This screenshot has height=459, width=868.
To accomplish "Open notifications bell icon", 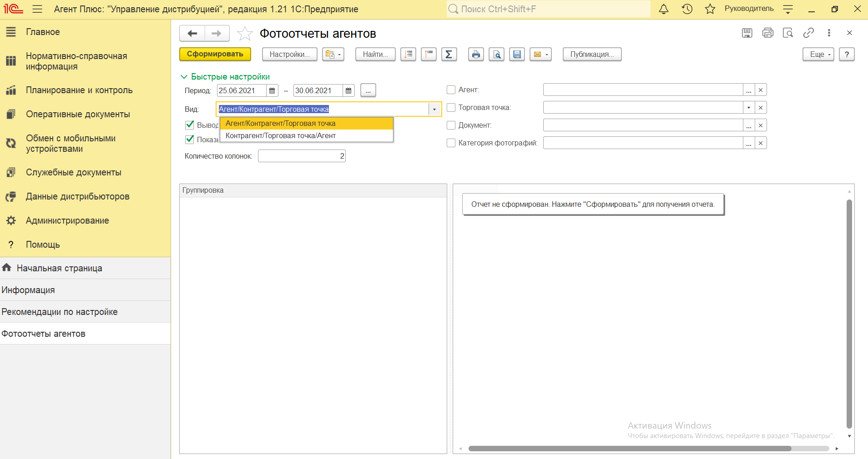I will (x=664, y=9).
